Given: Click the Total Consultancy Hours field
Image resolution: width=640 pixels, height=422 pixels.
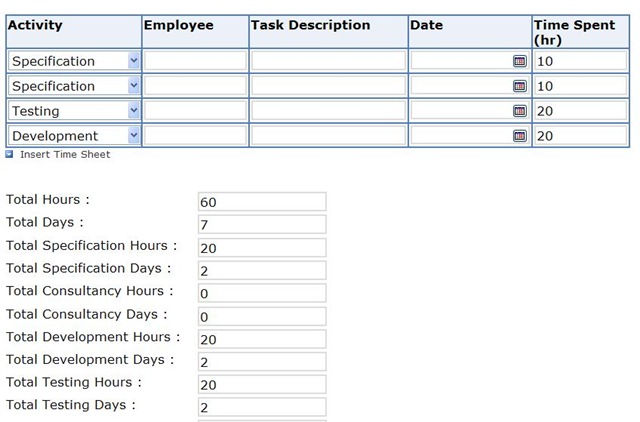Looking at the screenshot, I should tap(262, 294).
